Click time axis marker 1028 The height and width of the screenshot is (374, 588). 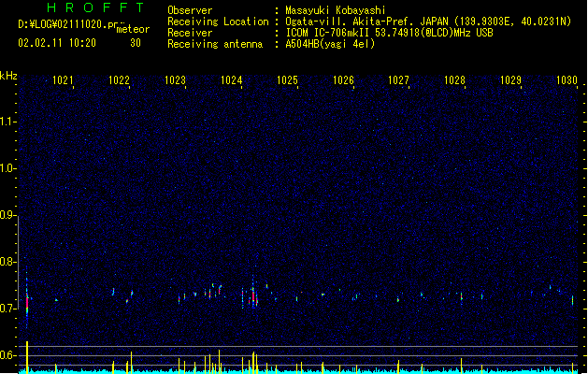[455, 80]
